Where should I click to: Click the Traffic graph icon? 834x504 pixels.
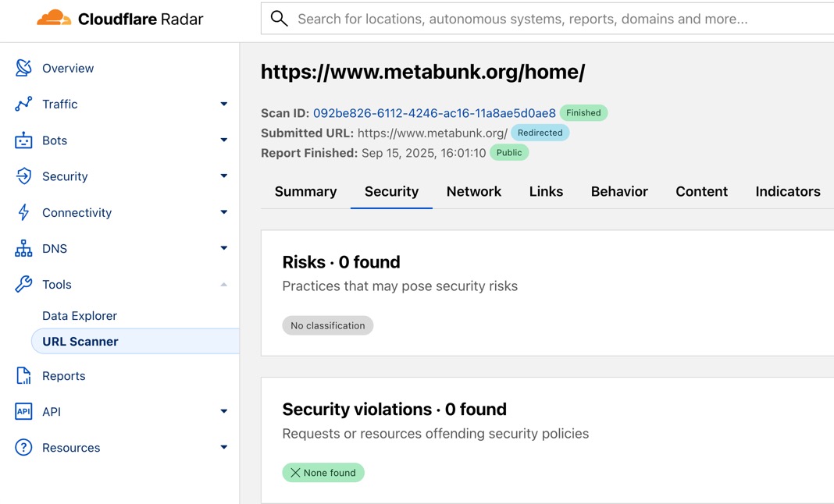pos(23,104)
